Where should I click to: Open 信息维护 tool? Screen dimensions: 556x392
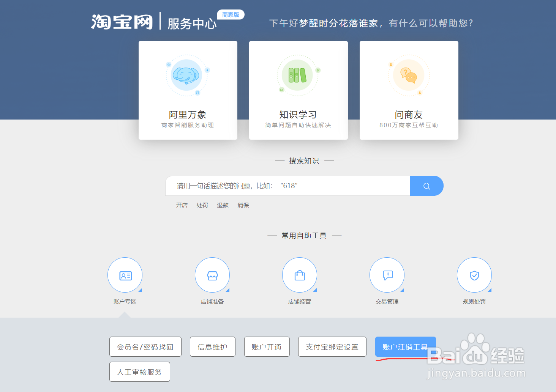(213, 347)
